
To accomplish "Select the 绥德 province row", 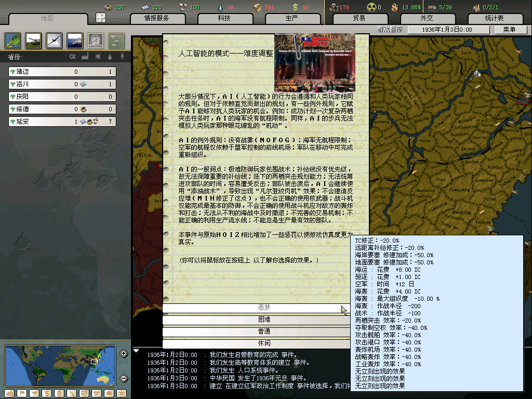I will (x=62, y=109).
